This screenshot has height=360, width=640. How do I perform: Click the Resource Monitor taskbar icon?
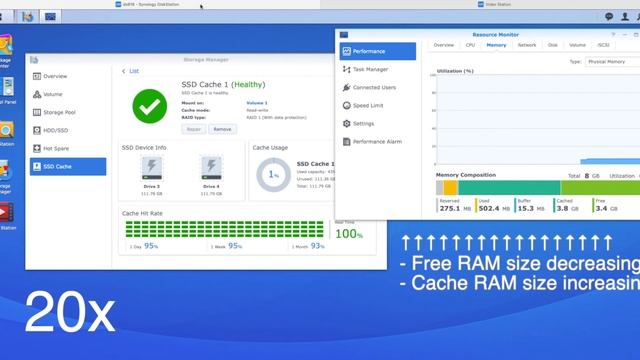(x=50, y=17)
